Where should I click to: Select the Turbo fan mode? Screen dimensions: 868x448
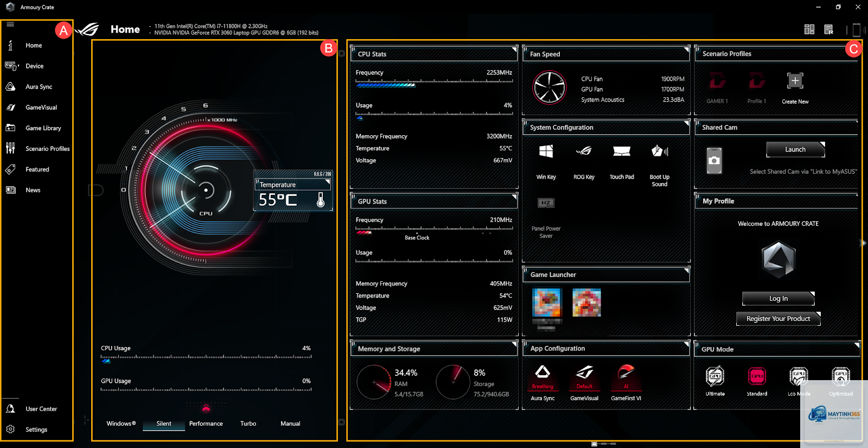pyautogui.click(x=248, y=424)
